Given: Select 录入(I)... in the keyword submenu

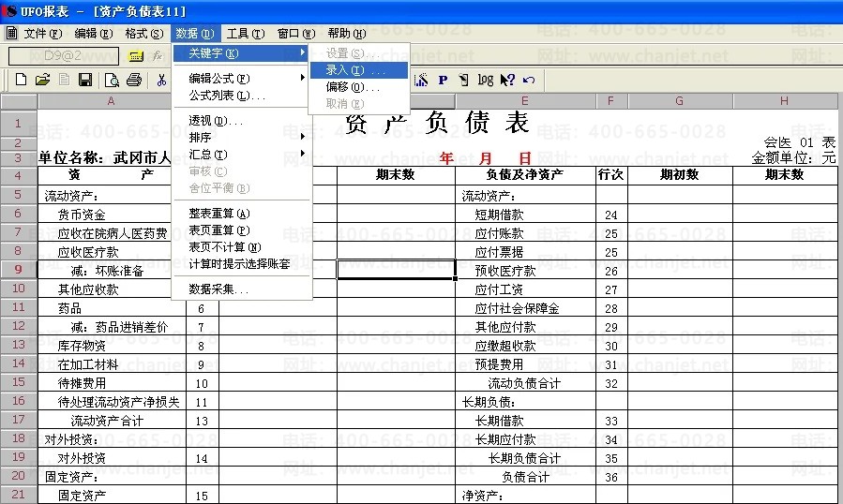Looking at the screenshot, I should click(x=358, y=70).
